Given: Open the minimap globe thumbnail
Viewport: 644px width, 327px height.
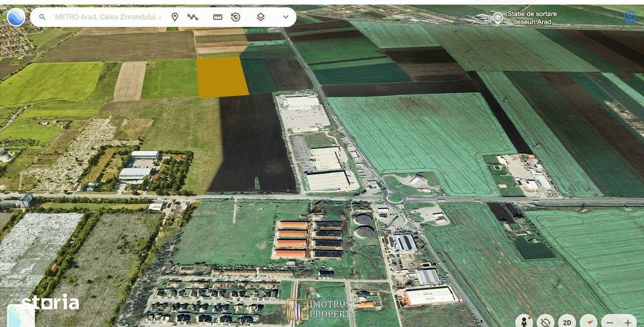Looking at the screenshot, I should (21, 315).
